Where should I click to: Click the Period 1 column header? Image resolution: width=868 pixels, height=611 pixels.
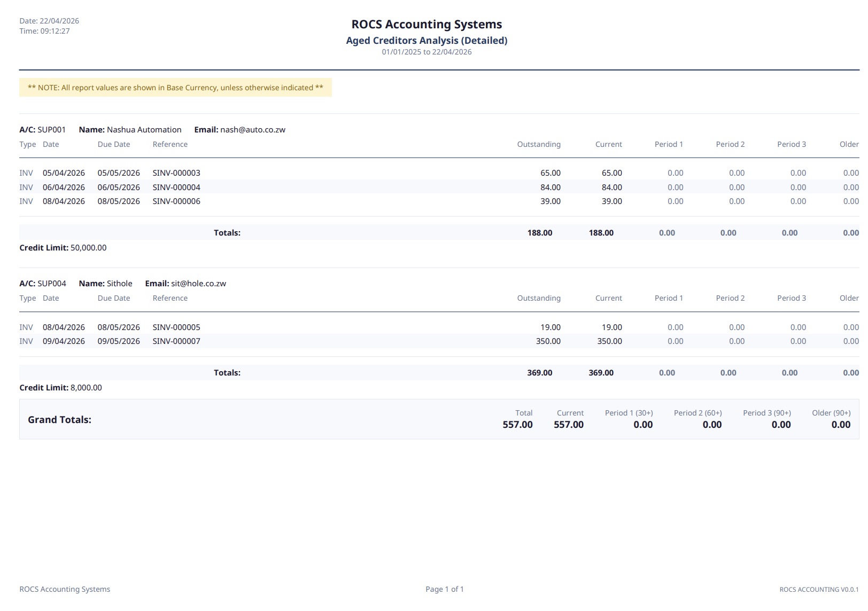coord(669,144)
